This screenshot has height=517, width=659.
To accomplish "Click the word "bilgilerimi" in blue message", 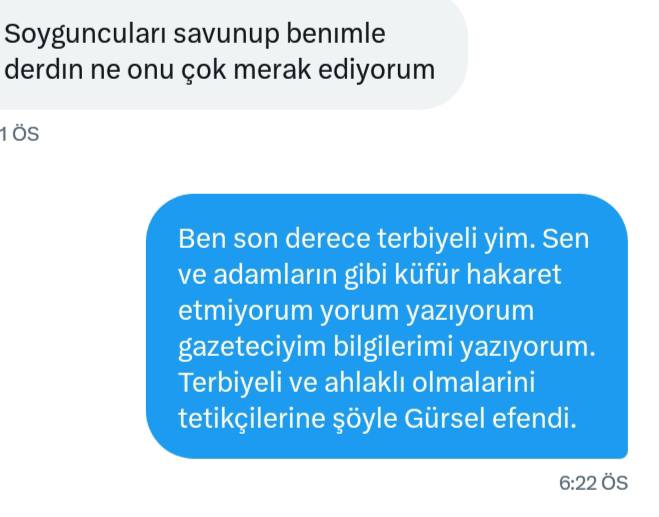I will click(393, 348).
